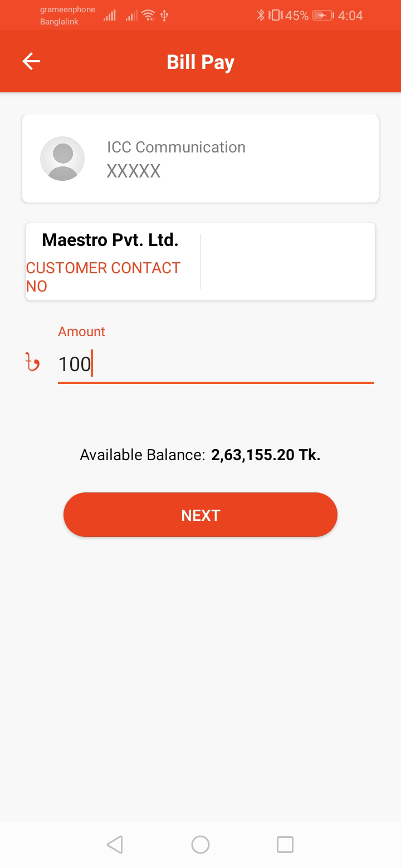Tap the back arrow in Bill Pay header
The height and width of the screenshot is (868, 401).
(31, 61)
